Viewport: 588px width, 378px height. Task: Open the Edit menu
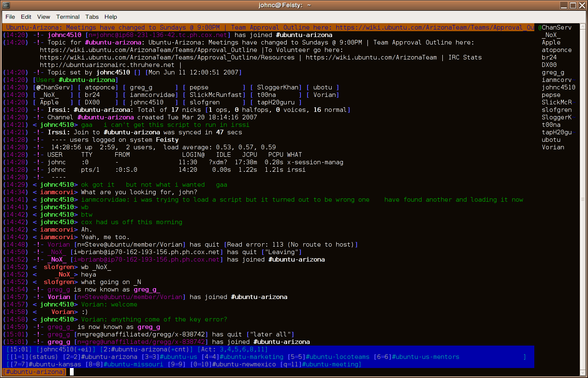coord(26,17)
